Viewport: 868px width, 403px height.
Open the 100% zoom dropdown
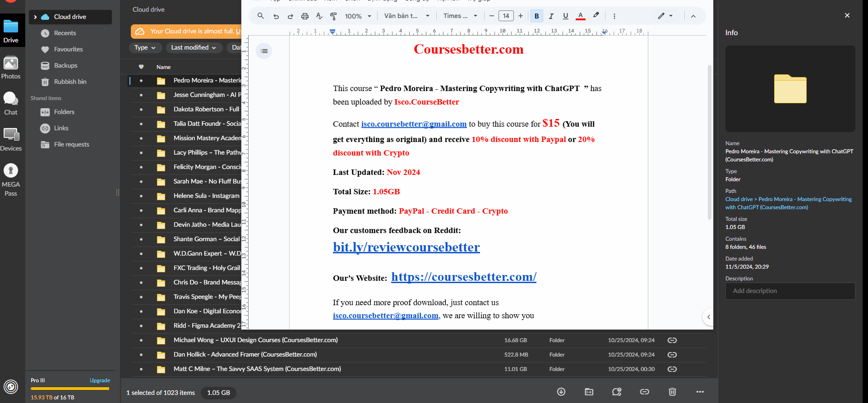[358, 16]
